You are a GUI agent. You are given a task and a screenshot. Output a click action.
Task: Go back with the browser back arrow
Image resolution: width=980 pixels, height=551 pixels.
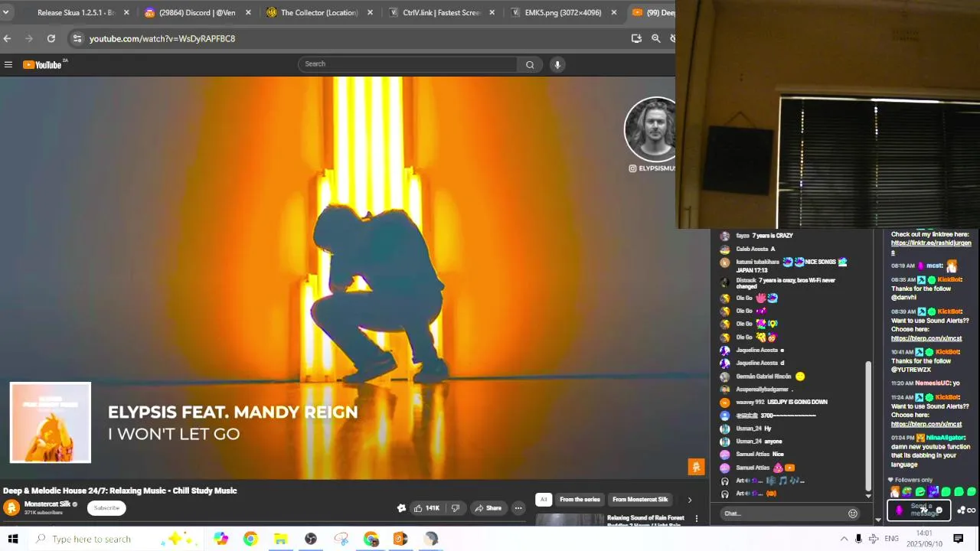[7, 38]
